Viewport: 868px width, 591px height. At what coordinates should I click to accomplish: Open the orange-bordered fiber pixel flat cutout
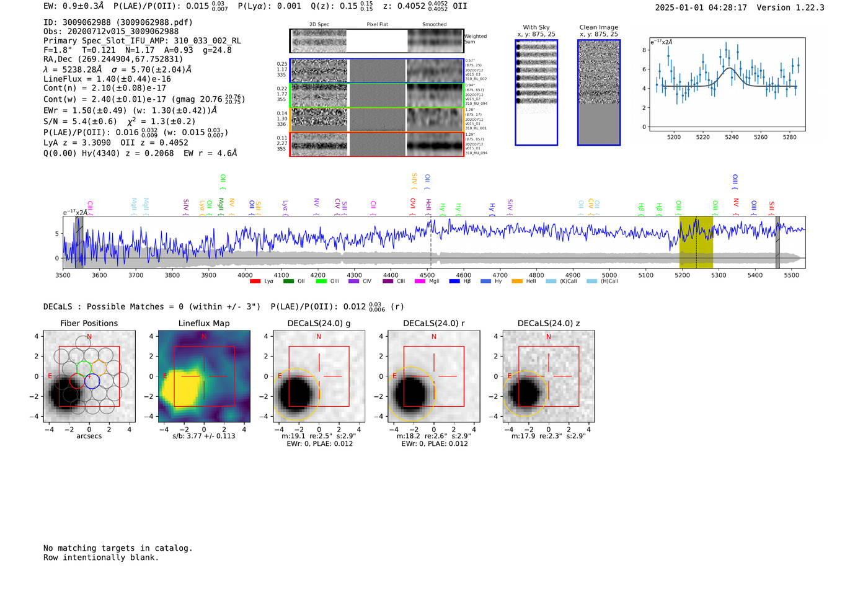tap(377, 120)
